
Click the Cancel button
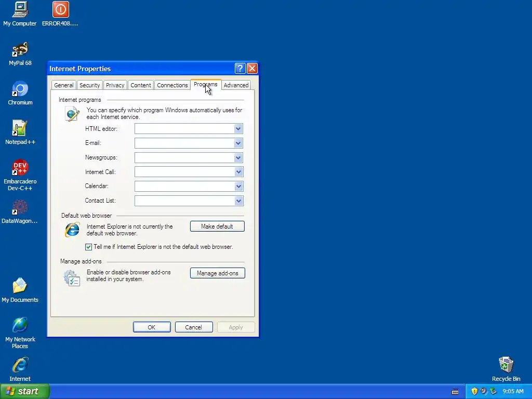[x=194, y=327]
